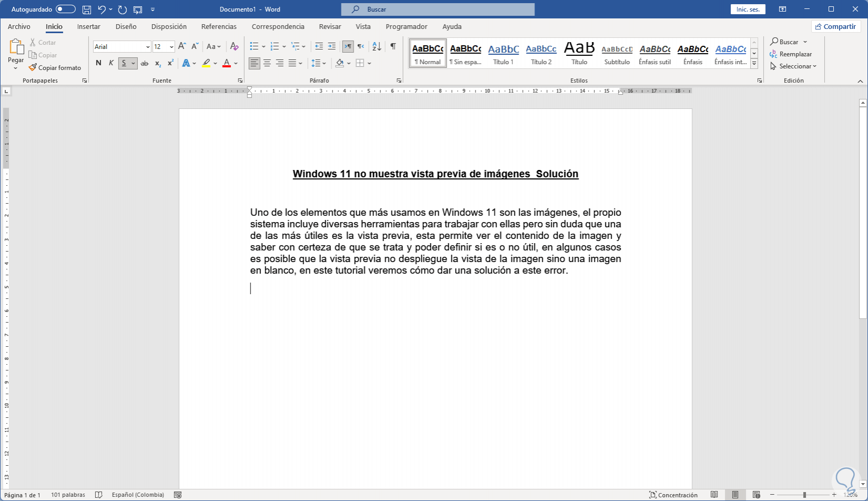The height and width of the screenshot is (501, 868).
Task: Open the Portapapeles dialog launcher
Action: 84,81
